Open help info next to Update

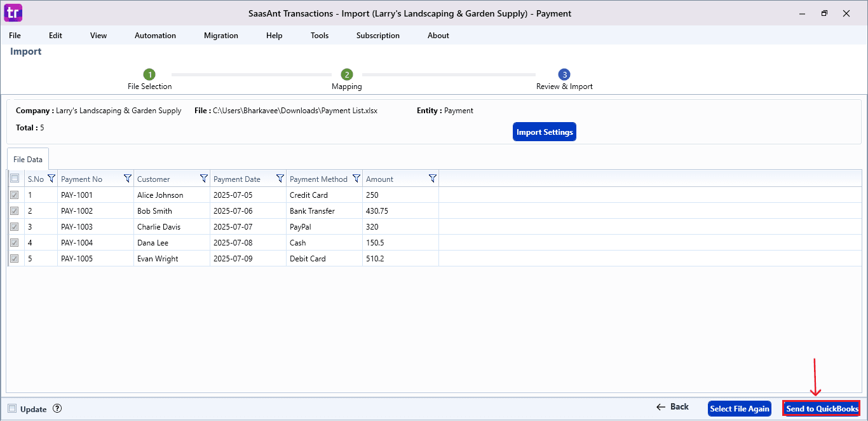(57, 409)
